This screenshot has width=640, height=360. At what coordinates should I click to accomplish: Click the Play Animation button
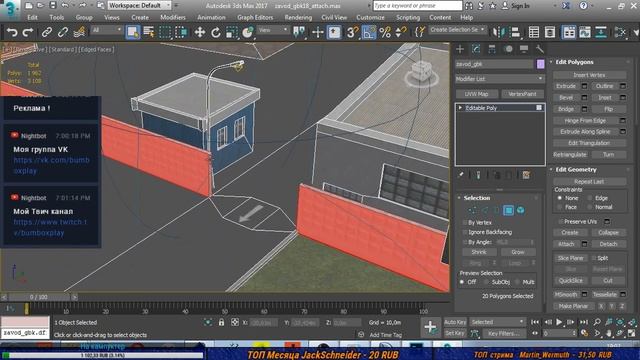click(x=559, y=322)
